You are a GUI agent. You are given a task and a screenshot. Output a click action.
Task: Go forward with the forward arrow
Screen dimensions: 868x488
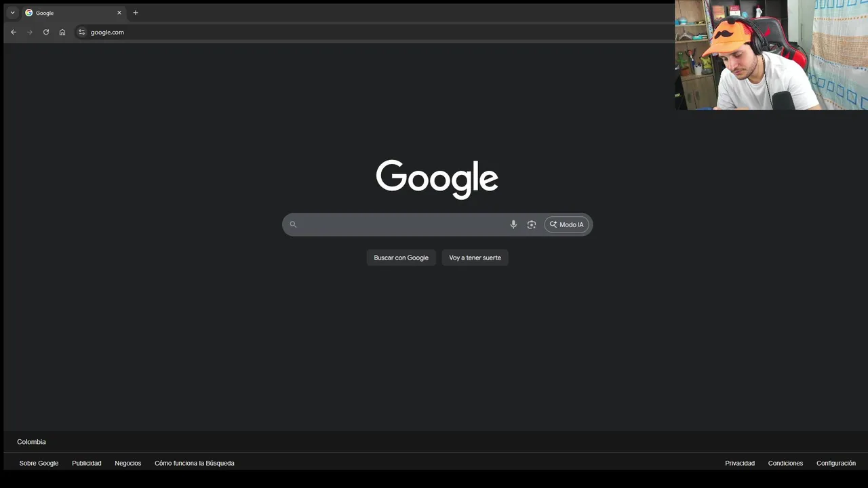pos(30,32)
